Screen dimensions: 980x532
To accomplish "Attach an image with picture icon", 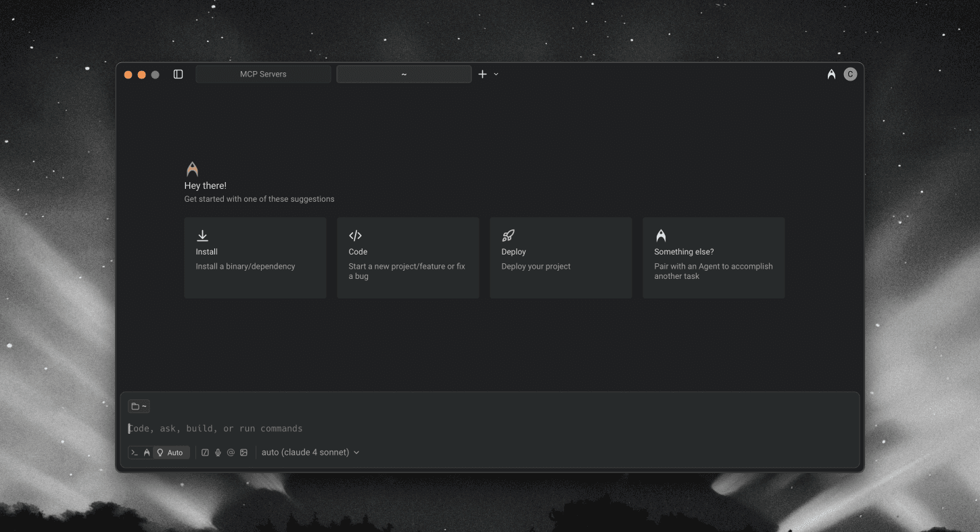I will coord(243,453).
